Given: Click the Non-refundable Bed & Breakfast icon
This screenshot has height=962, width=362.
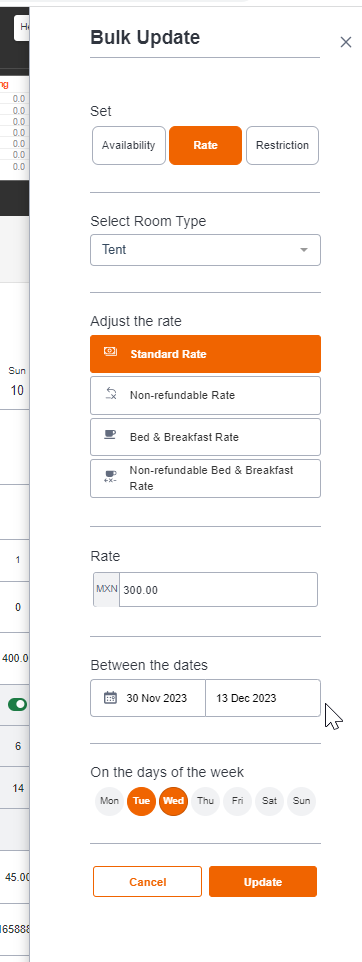Looking at the screenshot, I should (x=110, y=477).
